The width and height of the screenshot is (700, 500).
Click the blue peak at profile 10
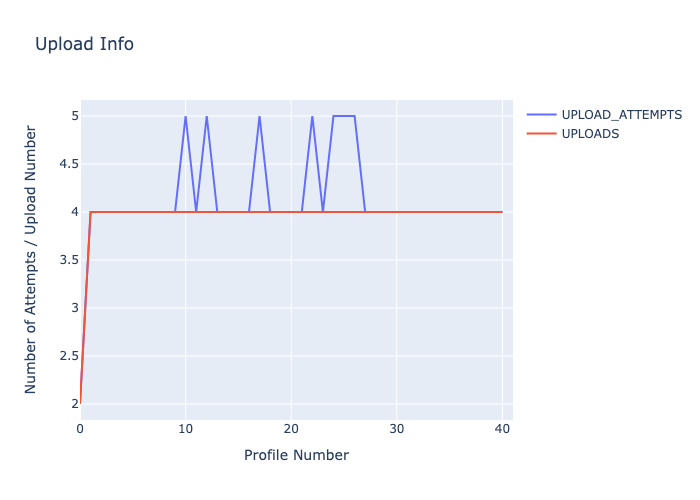coord(185,116)
